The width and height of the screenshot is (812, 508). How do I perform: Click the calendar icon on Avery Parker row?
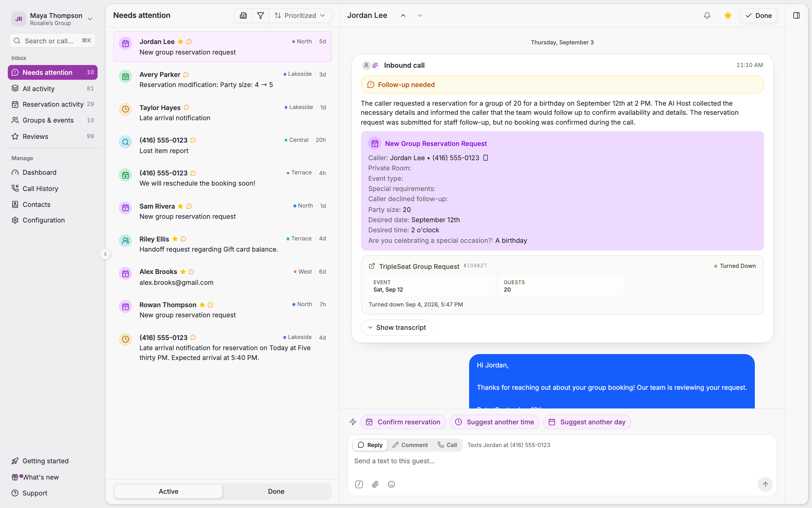pyautogui.click(x=126, y=77)
